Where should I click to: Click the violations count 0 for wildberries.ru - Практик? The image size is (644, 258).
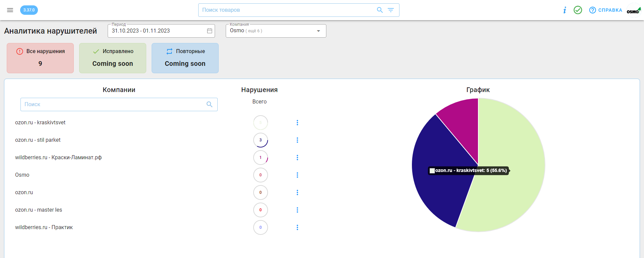pyautogui.click(x=261, y=227)
